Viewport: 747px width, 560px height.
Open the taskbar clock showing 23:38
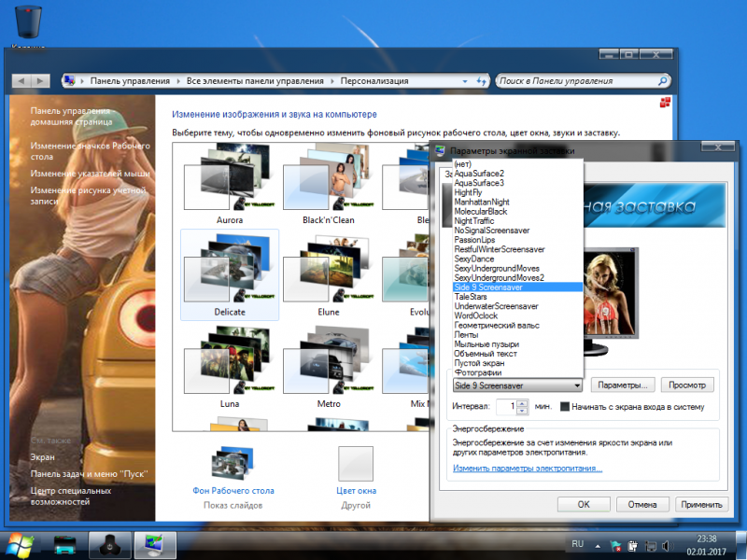707,546
